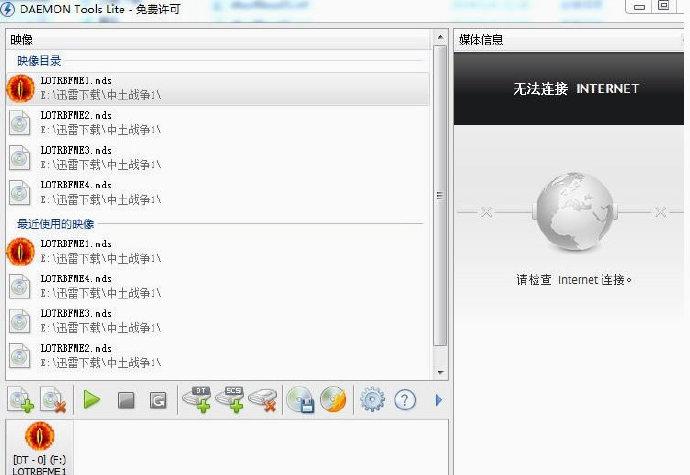690x475 pixels.
Task: Click the 媒体信息 panel header
Action: (570, 40)
